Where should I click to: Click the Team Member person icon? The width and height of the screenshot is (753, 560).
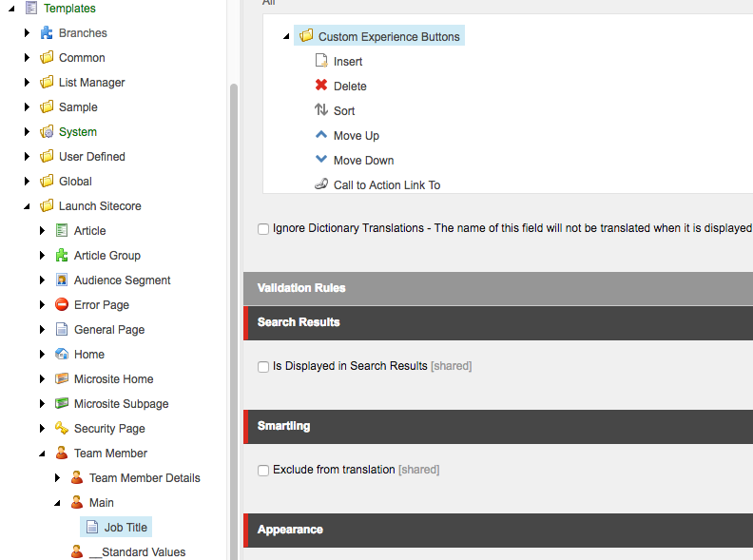click(x=62, y=453)
